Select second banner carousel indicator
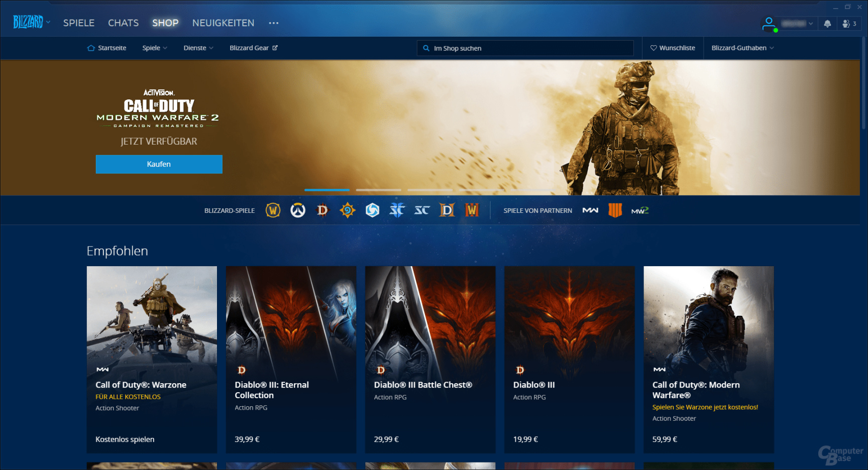The height and width of the screenshot is (470, 868). tap(379, 190)
